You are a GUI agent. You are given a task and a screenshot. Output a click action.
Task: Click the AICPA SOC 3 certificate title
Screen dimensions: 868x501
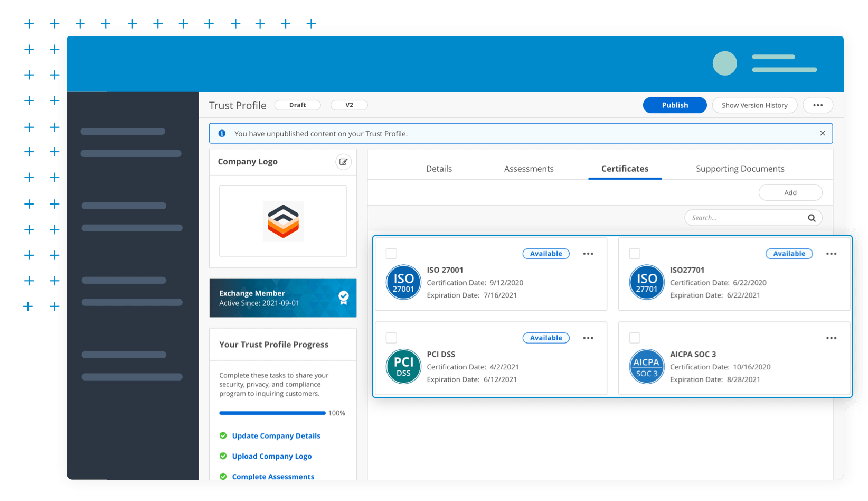(x=693, y=354)
